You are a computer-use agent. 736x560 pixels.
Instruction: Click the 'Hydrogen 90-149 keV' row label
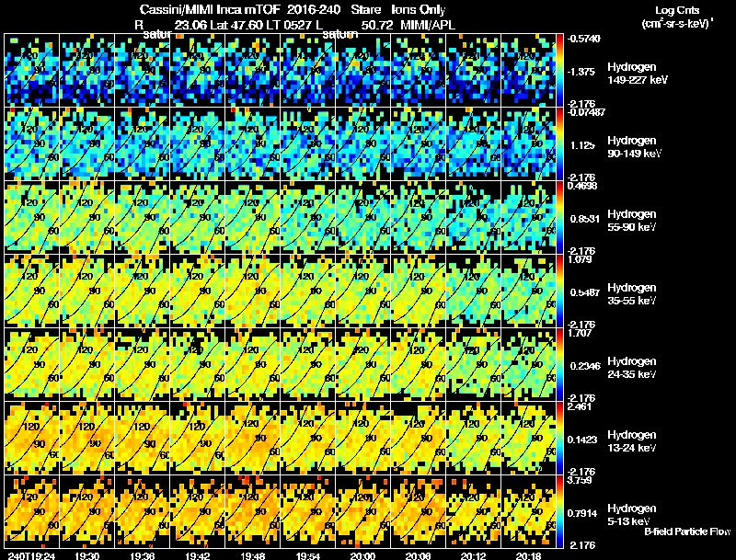pos(635,147)
